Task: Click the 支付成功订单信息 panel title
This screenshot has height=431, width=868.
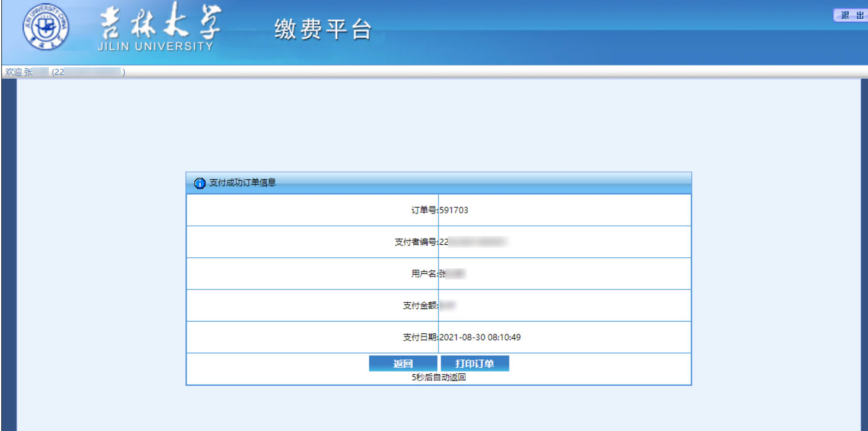Action: [242, 183]
